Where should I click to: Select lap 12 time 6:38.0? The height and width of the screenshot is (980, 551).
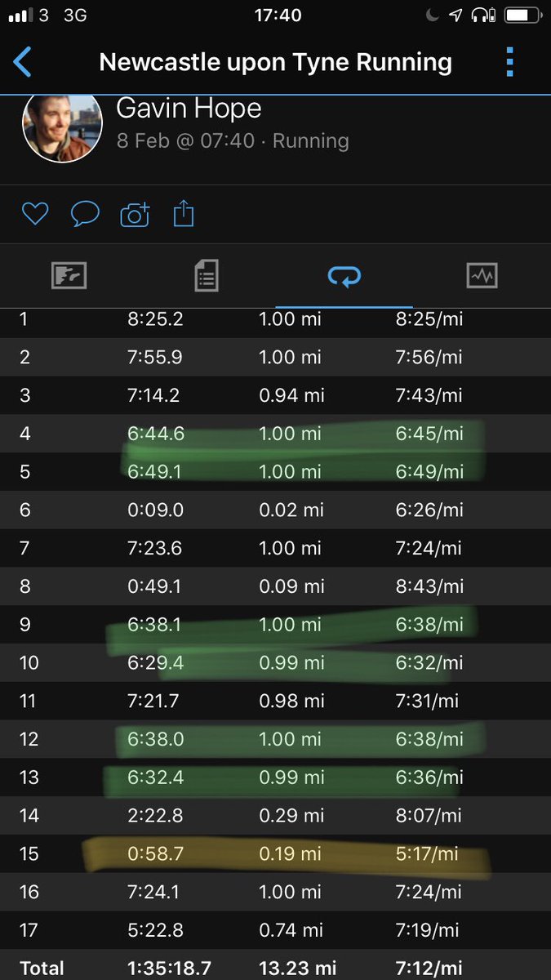point(155,739)
